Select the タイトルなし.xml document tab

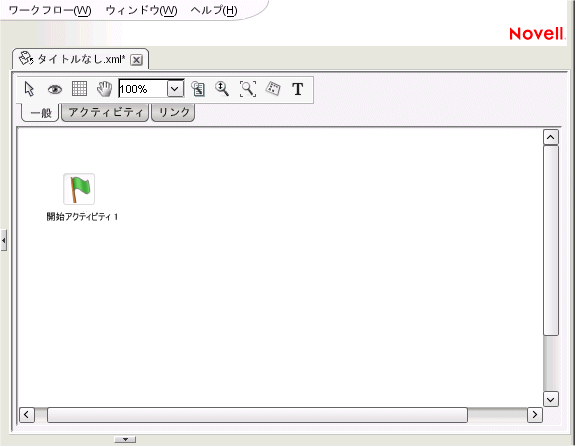pos(81,59)
